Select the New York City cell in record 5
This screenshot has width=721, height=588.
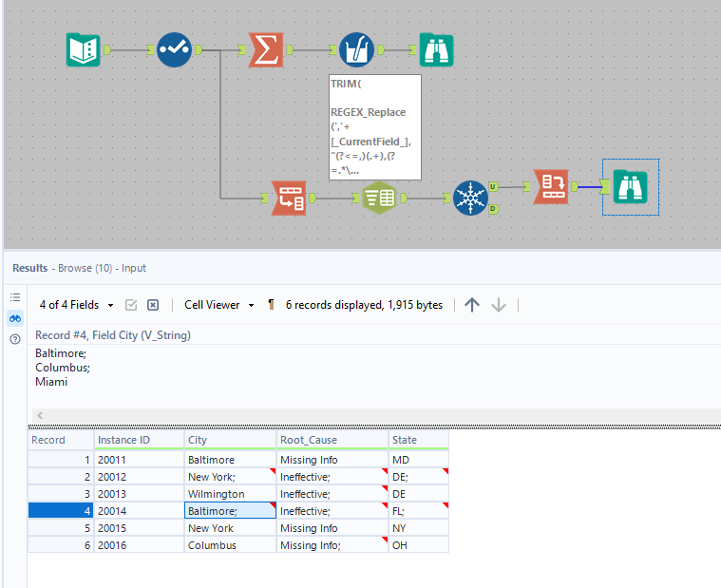tap(231, 528)
